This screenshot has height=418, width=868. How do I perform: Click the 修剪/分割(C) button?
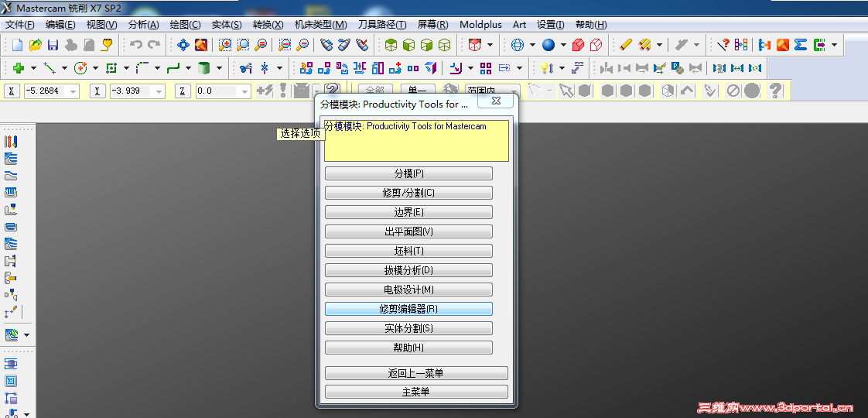[x=408, y=193]
